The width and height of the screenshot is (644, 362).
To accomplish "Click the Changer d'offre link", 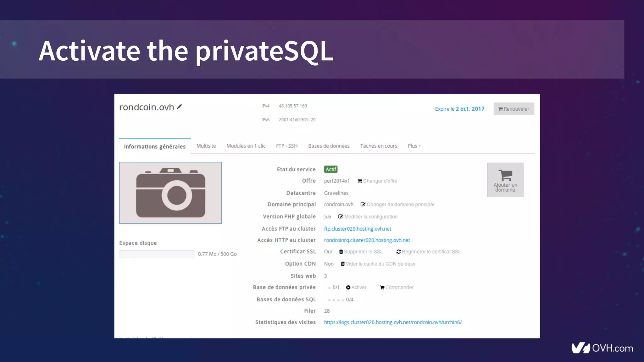I will coord(377,181).
